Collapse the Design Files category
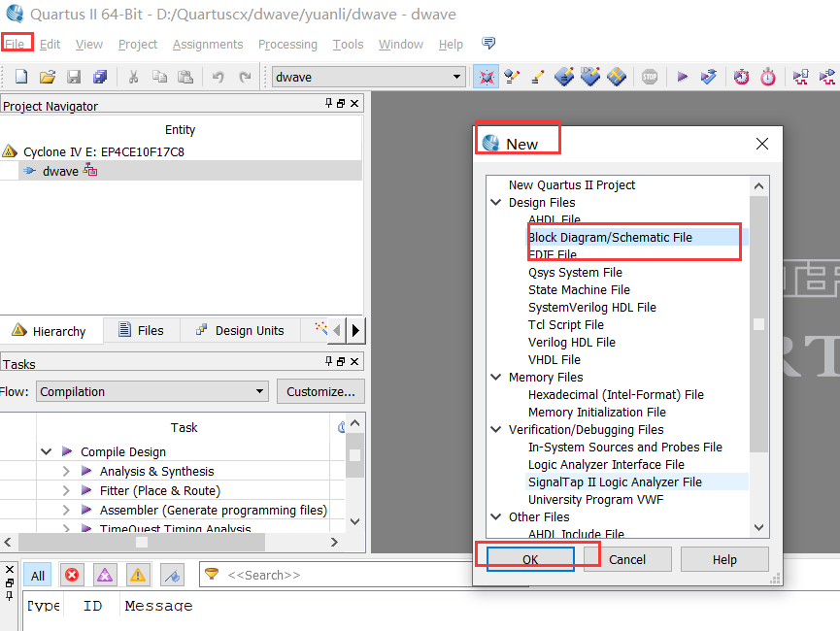Viewport: 840px width, 631px height. click(496, 202)
